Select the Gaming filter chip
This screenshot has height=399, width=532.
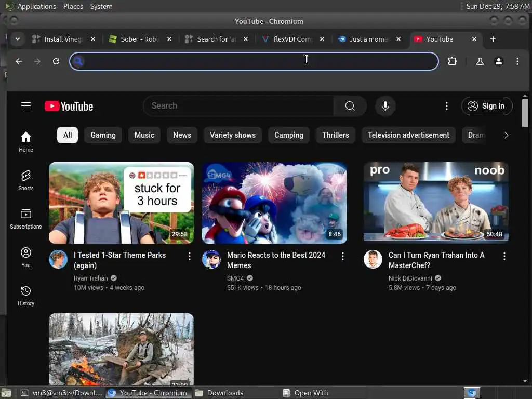[103, 135]
